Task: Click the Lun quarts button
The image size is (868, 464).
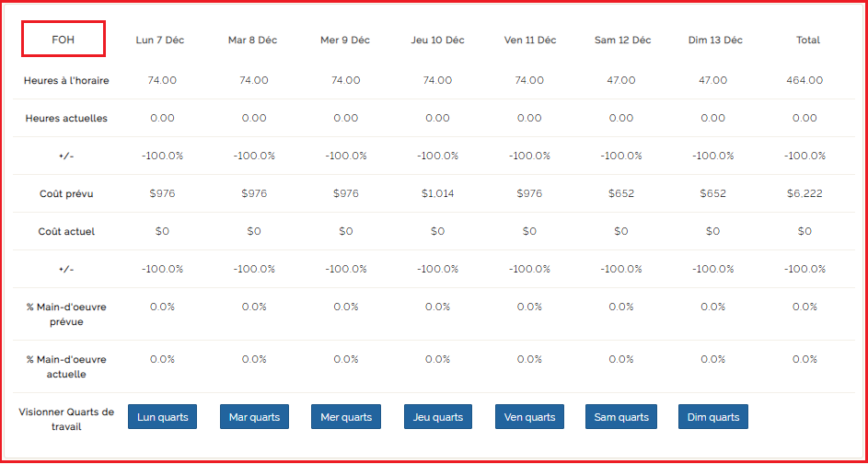Action: tap(162, 417)
